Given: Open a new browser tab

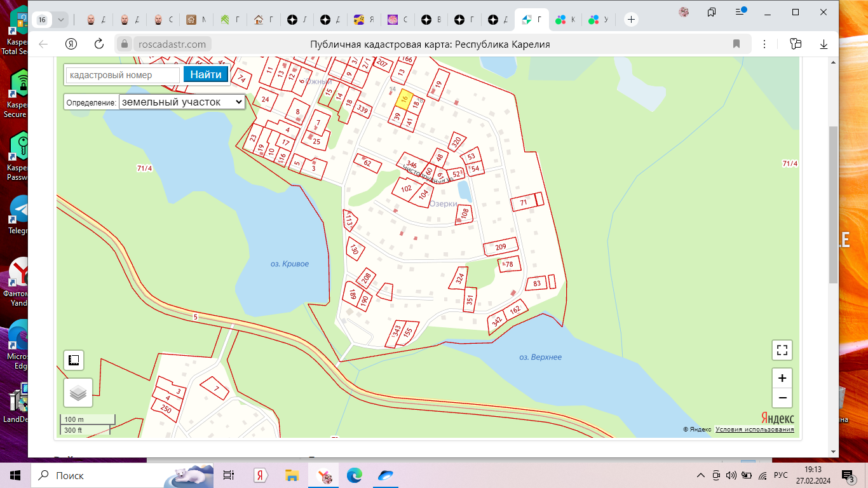Looking at the screenshot, I should (631, 20).
